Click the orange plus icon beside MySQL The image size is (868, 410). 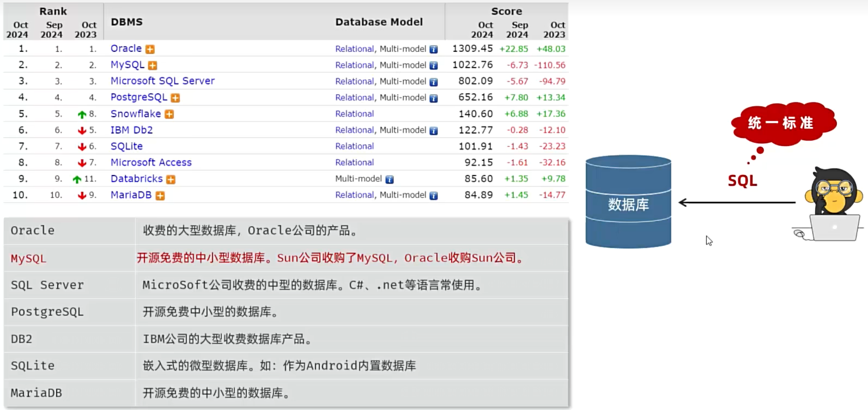pos(153,65)
